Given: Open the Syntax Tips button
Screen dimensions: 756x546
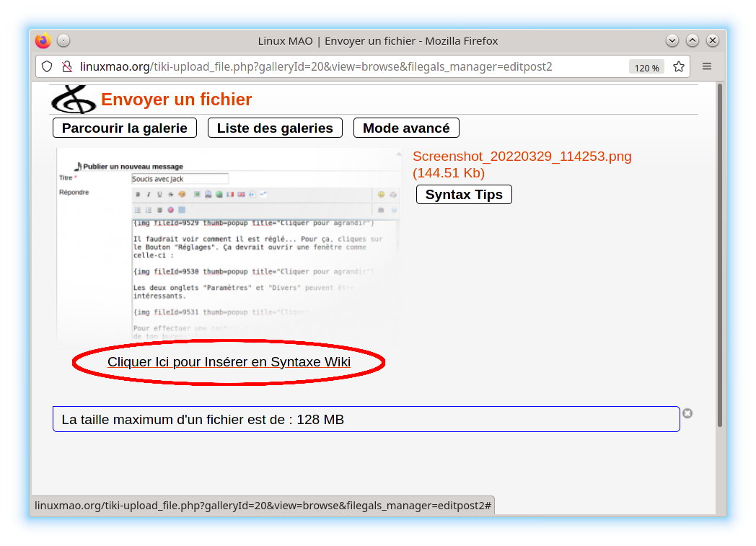Looking at the screenshot, I should pos(464,195).
